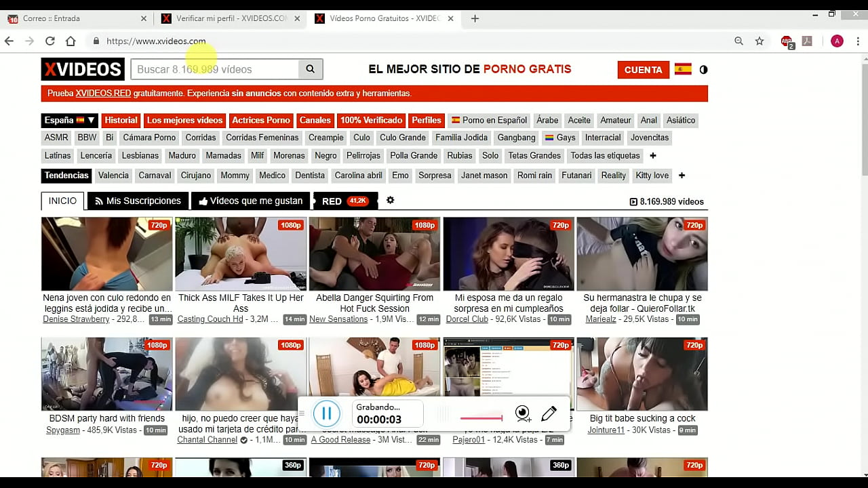Open the AdBlock extension icon
Screen dimensions: 868x488
[787, 41]
